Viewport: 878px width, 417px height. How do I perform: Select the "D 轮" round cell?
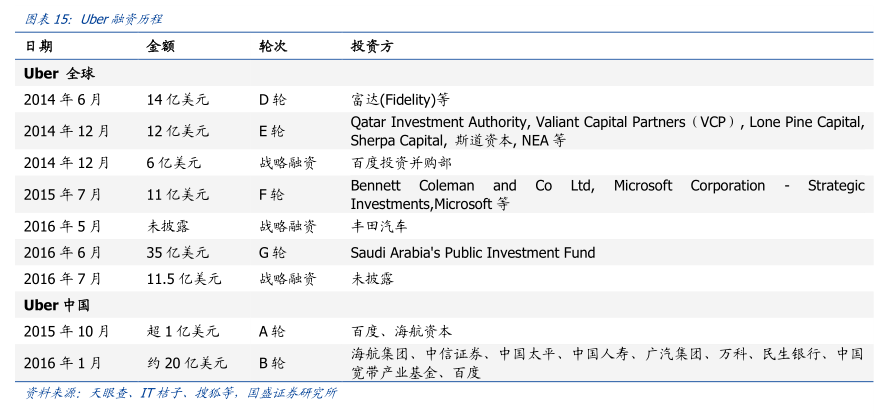coord(271,100)
